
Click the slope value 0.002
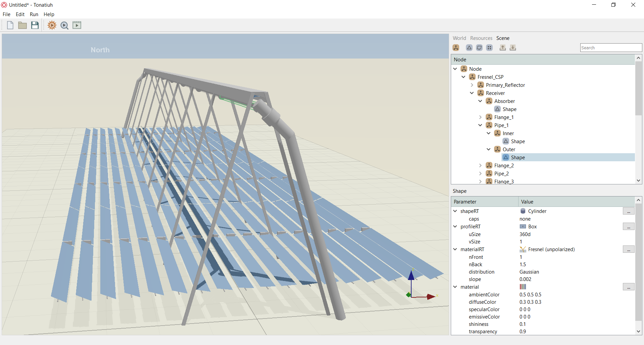525,279
